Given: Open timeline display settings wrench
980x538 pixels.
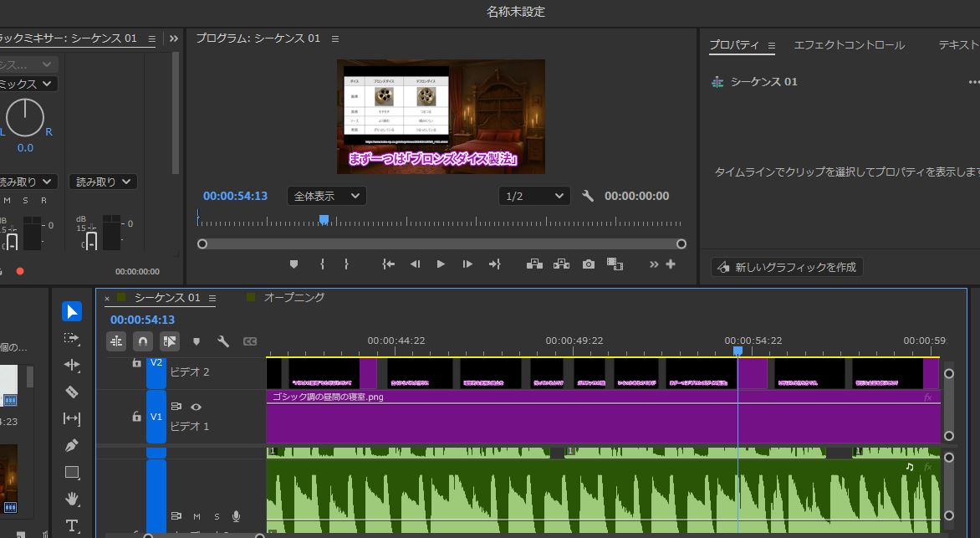Looking at the screenshot, I should (x=223, y=341).
